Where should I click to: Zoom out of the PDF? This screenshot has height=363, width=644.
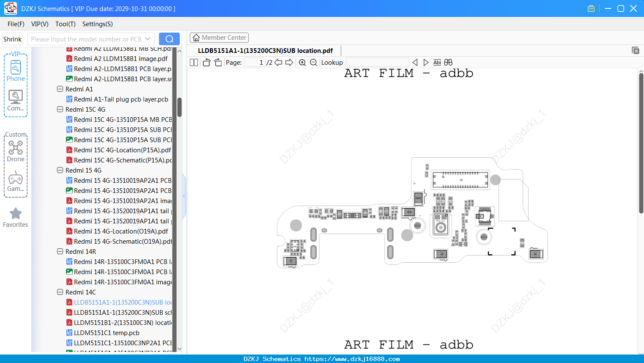coord(313,63)
